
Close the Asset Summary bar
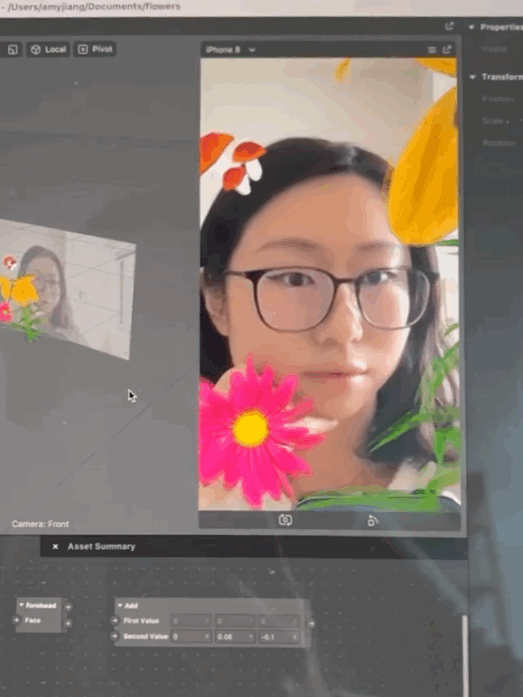pyautogui.click(x=55, y=546)
